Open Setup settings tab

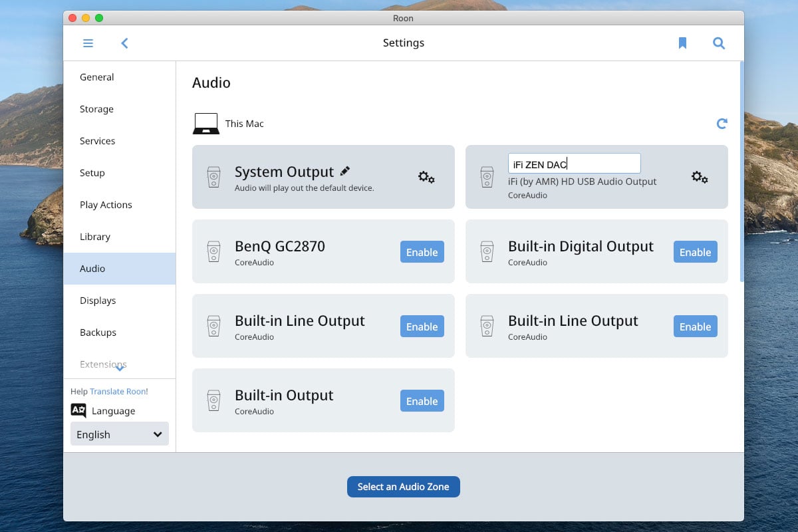[x=120, y=173]
